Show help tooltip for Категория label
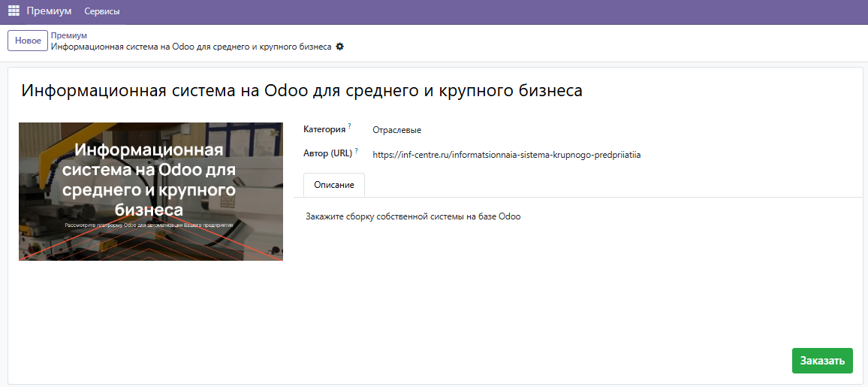The height and width of the screenshot is (387, 868). tap(350, 126)
